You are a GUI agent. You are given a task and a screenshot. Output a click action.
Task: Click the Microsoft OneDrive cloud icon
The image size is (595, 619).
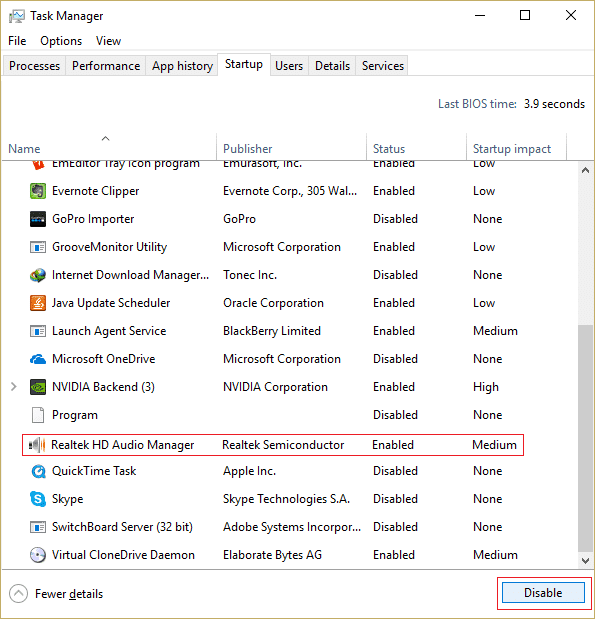click(x=38, y=359)
